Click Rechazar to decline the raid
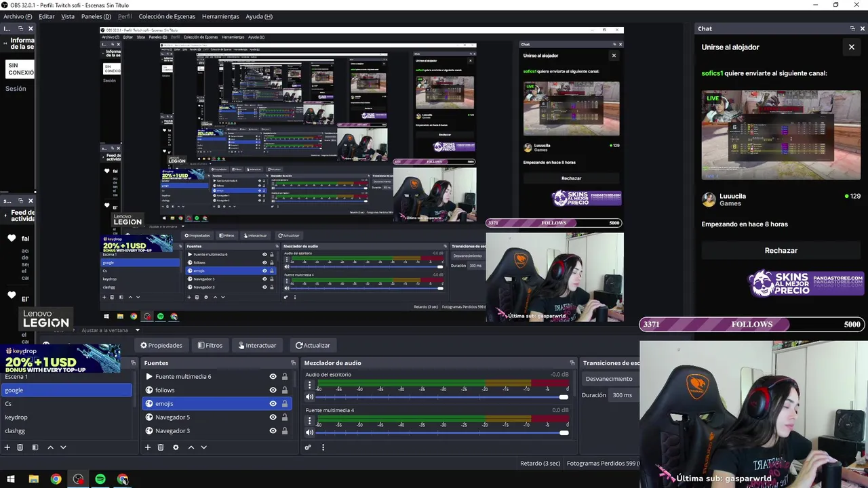 (781, 251)
